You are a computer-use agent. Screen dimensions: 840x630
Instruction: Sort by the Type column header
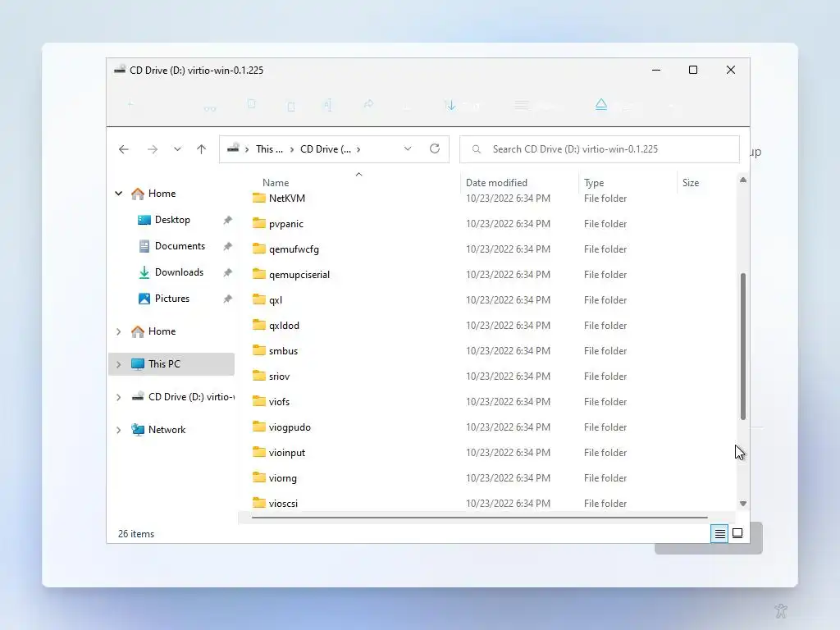tap(594, 183)
